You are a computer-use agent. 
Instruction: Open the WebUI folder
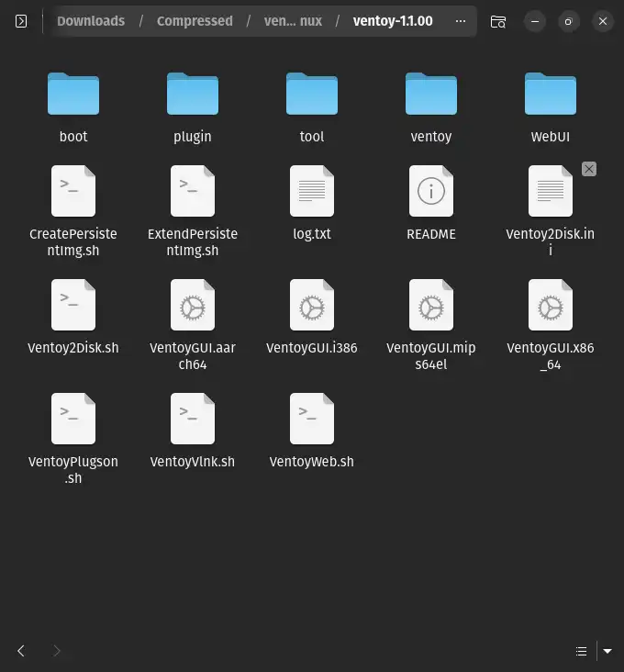551,94
